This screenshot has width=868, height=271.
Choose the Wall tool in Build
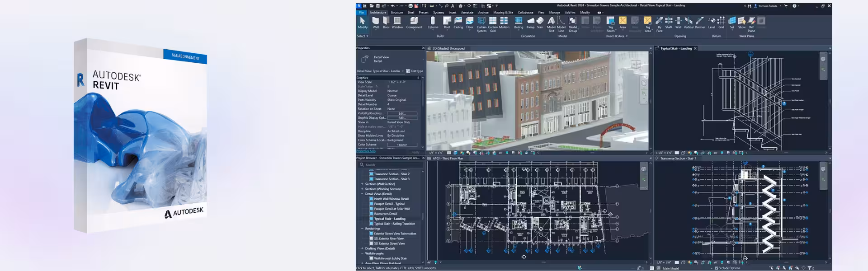(376, 23)
